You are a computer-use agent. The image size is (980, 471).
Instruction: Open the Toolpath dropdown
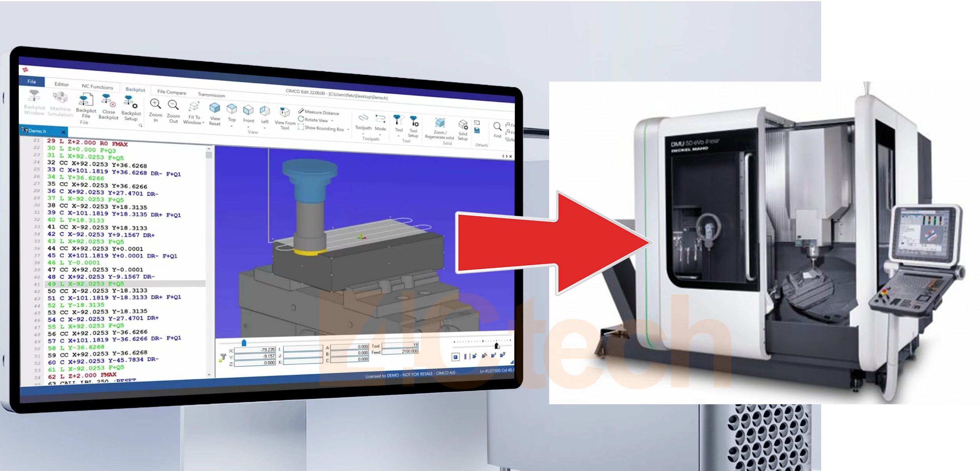click(363, 133)
